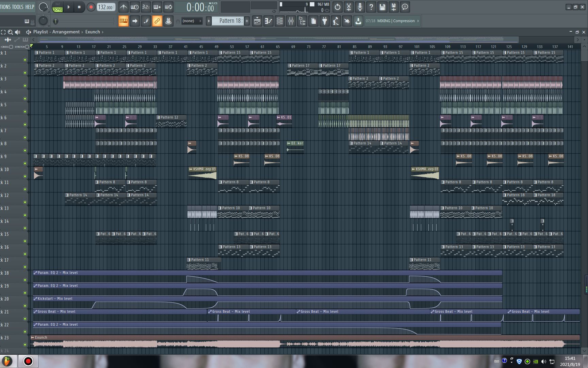Open the help question mark icon
588x368 pixels.
pos(371,7)
